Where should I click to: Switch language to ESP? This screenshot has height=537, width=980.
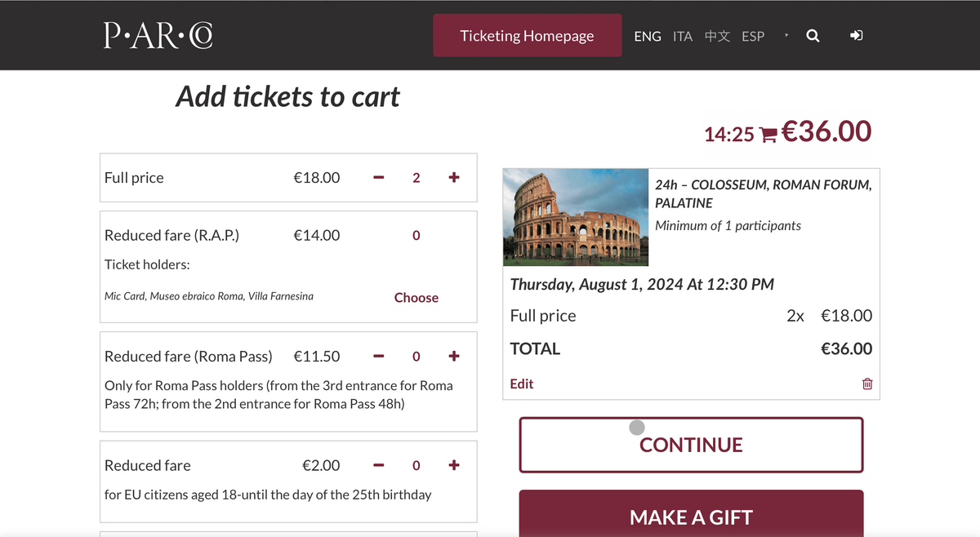pos(753,36)
